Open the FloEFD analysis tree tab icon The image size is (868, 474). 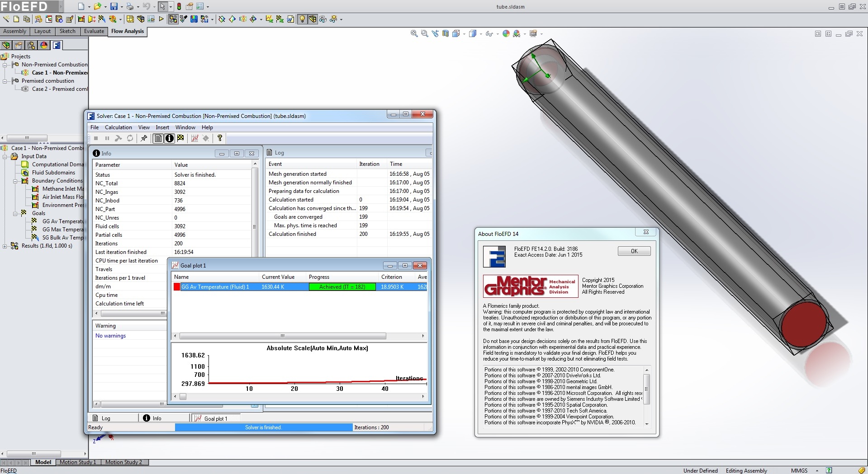coord(57,45)
